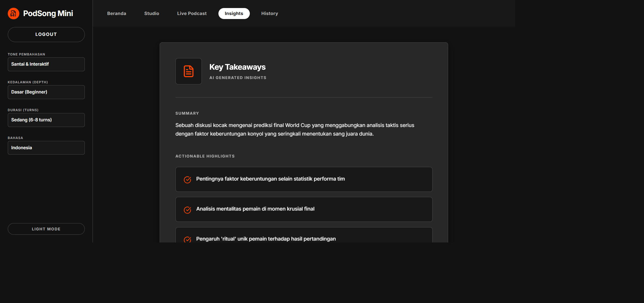
Task: Select the Insights tab
Action: click(234, 13)
